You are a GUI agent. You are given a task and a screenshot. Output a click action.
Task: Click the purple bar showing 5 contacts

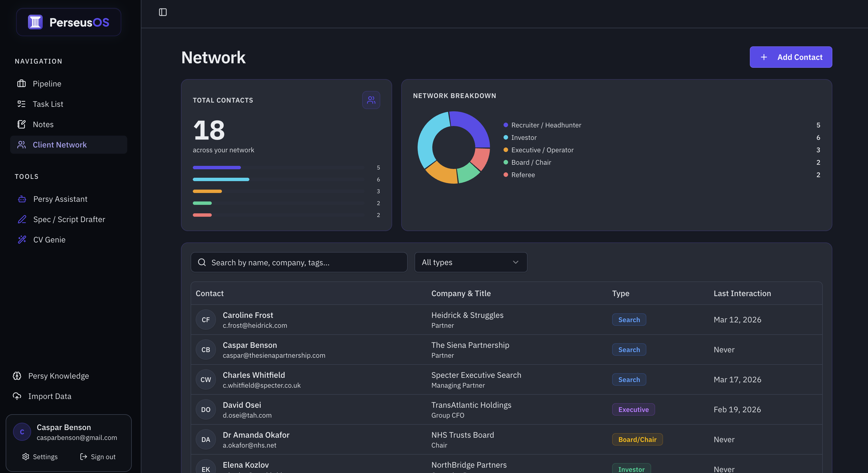click(217, 168)
